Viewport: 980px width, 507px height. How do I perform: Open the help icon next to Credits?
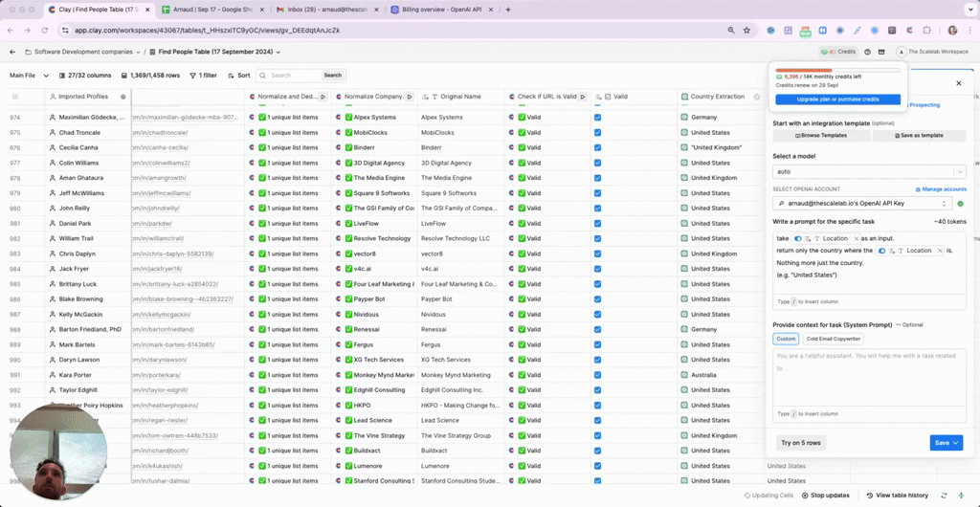[x=867, y=52]
